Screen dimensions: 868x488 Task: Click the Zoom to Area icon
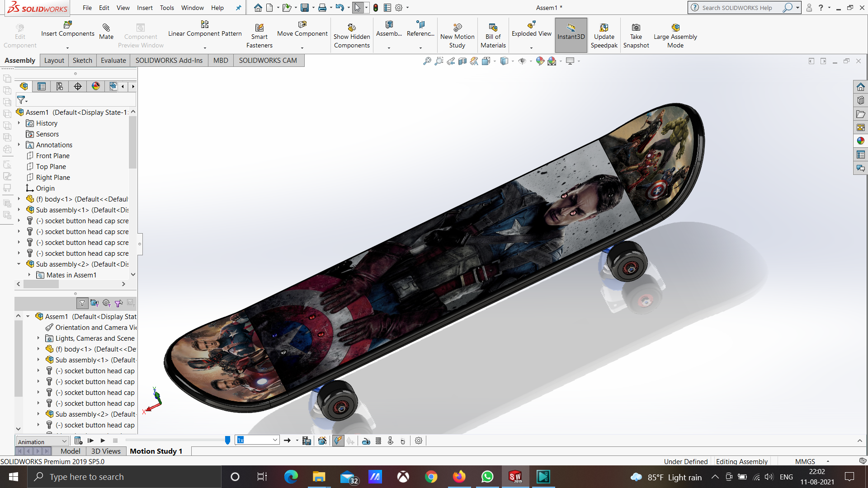[439, 61]
